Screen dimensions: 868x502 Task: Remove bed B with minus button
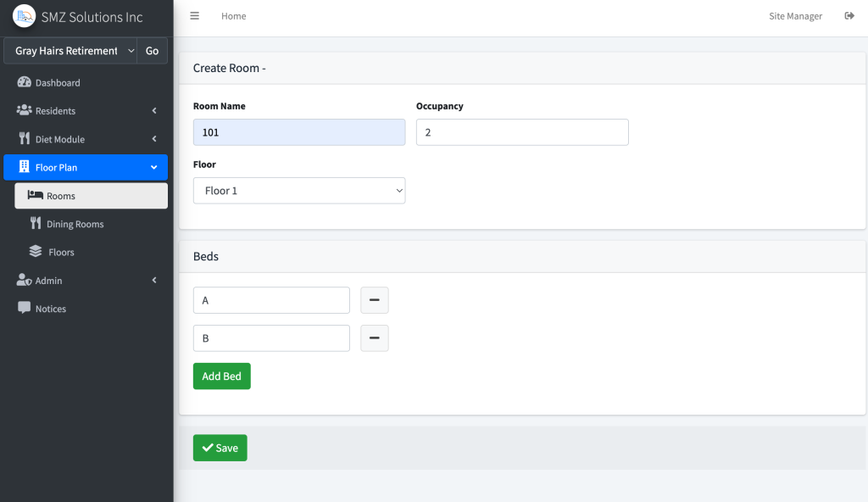(375, 338)
